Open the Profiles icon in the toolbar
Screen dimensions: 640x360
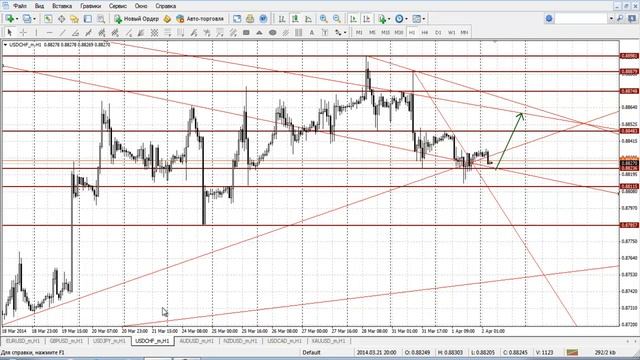pyautogui.click(x=27, y=19)
